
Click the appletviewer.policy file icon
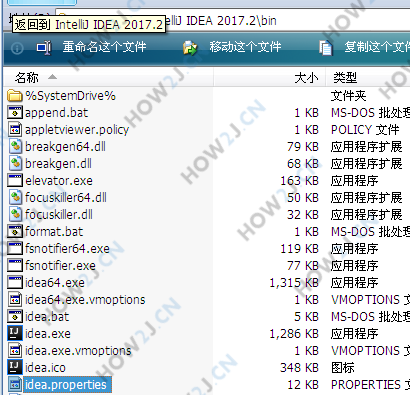15,130
